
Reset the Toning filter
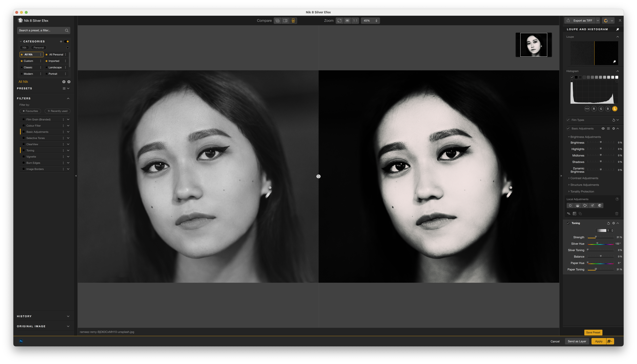(609, 223)
